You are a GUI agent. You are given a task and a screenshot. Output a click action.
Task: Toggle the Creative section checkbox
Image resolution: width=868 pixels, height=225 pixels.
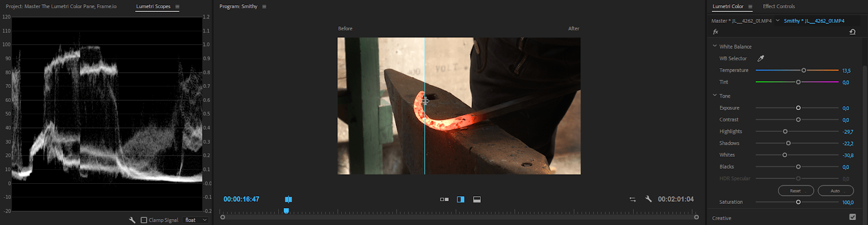pos(852,217)
